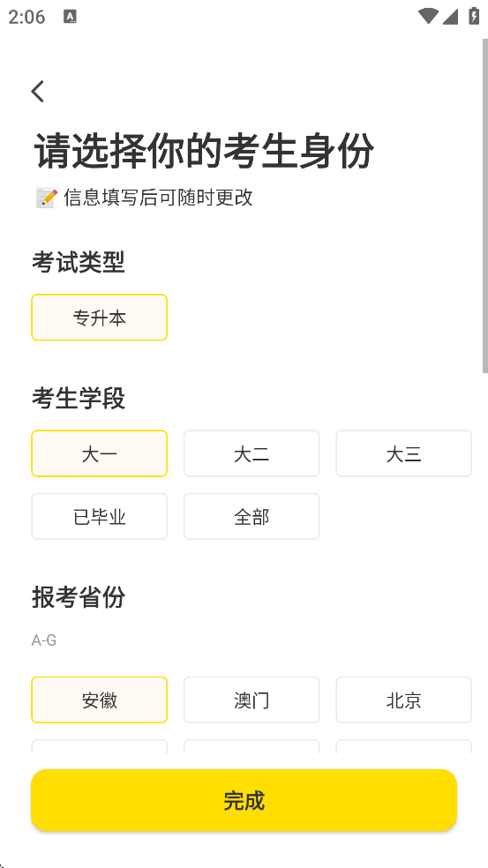Select the 专升本 exam type

coord(99,318)
